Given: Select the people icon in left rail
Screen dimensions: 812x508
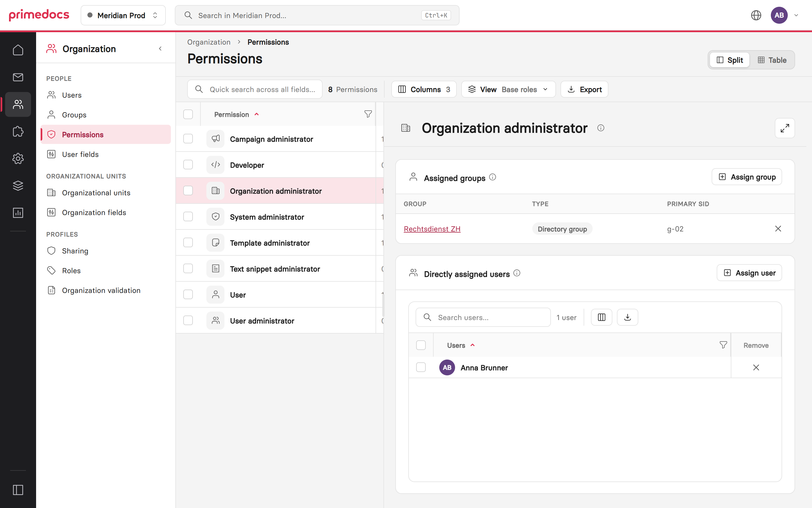Looking at the screenshot, I should pos(18,104).
